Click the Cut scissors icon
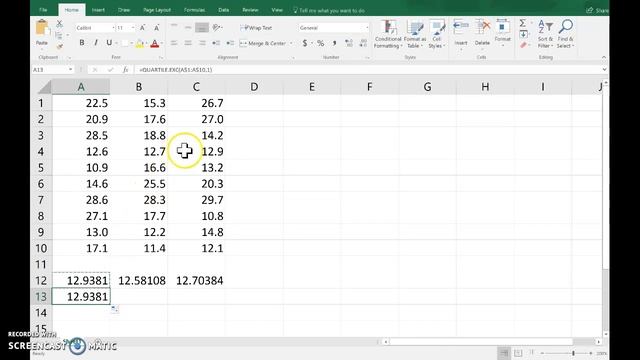 [x=60, y=24]
